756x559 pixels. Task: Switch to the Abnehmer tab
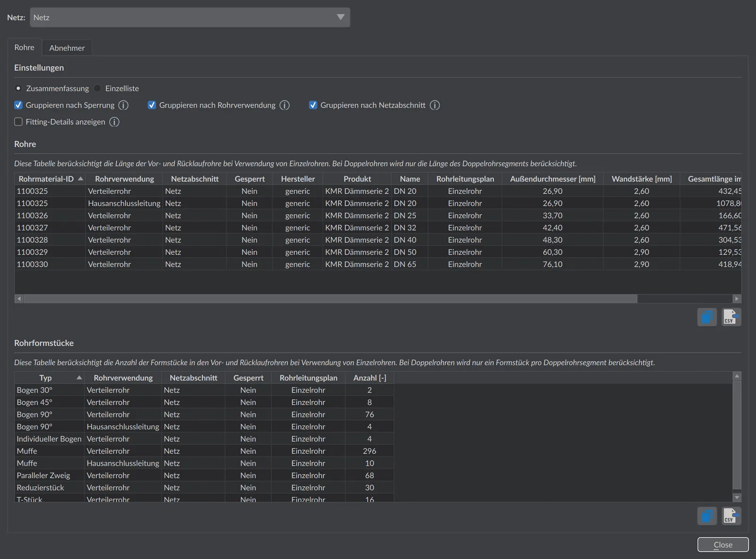click(67, 48)
